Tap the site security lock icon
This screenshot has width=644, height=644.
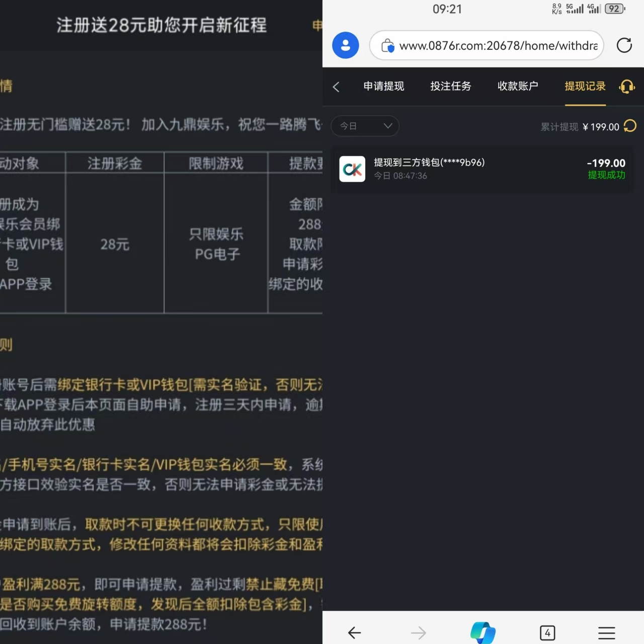[387, 46]
